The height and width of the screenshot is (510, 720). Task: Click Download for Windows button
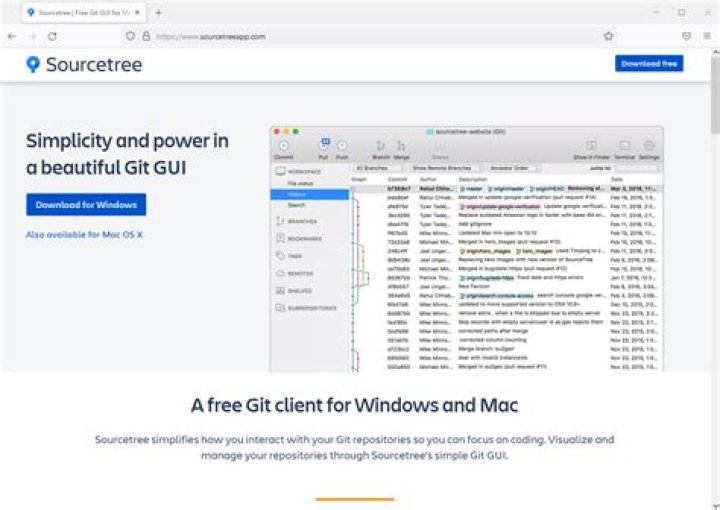(x=86, y=204)
